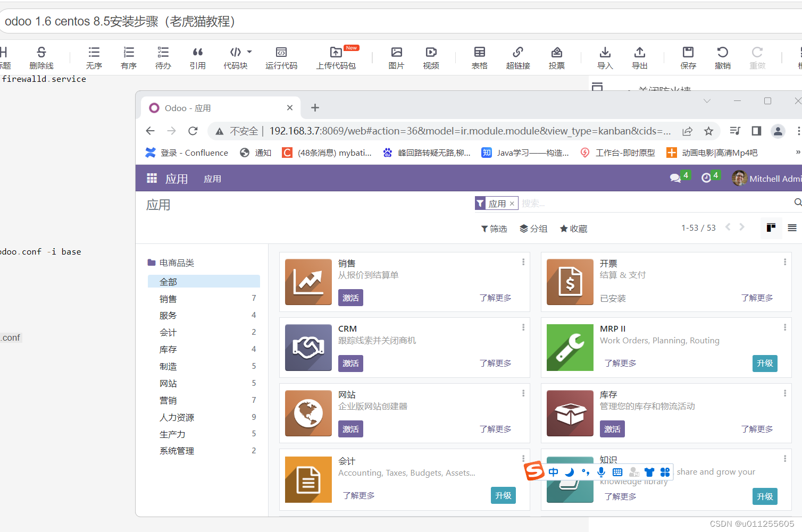Go back in the browser
Screen dimensions: 802x532
pyautogui.click(x=151, y=131)
